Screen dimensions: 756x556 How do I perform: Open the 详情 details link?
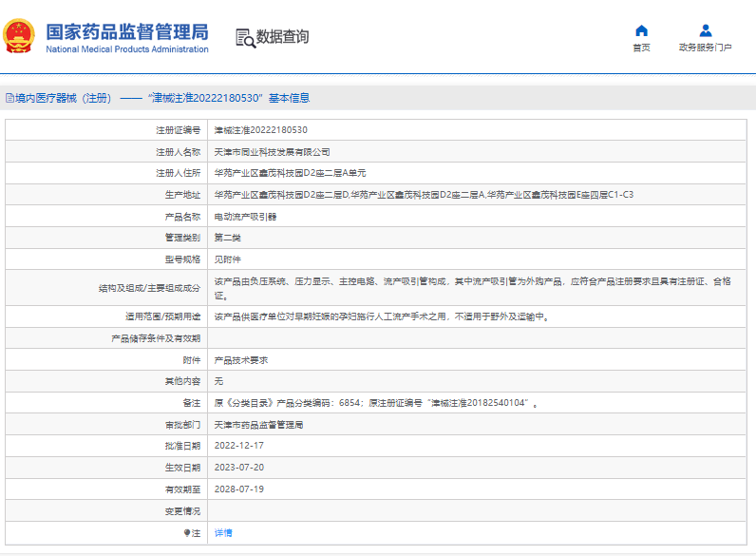[x=222, y=533]
